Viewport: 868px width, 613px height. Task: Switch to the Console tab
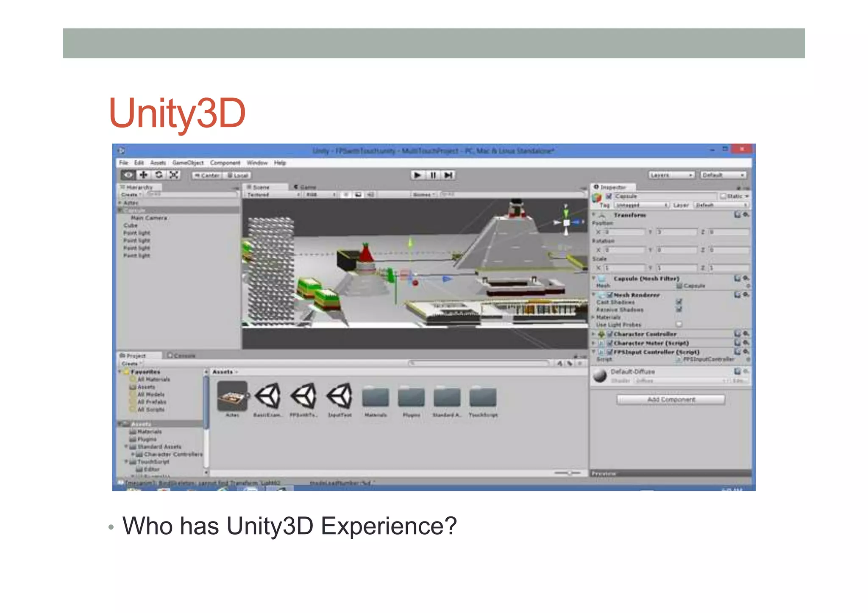181,355
